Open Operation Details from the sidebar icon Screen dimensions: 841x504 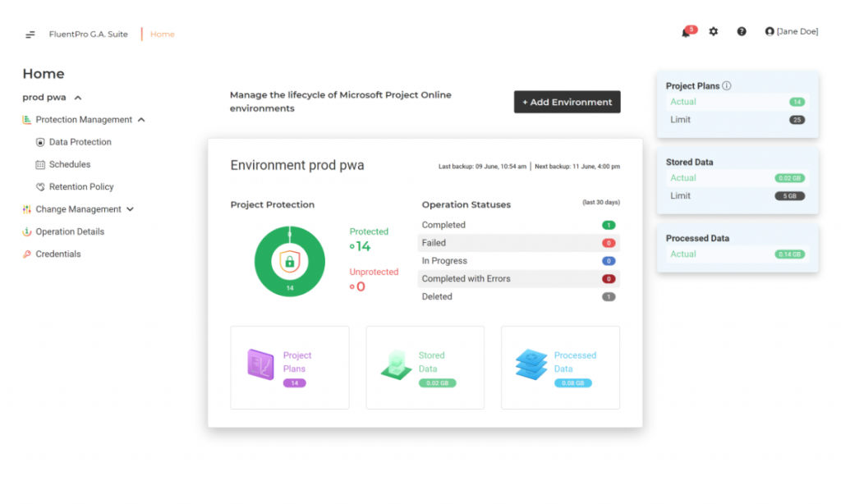tap(27, 231)
